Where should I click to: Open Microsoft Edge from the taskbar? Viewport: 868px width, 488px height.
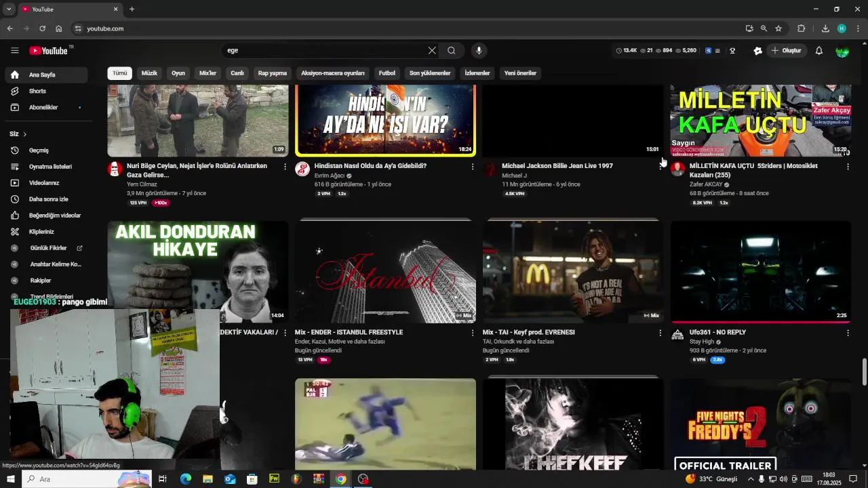[x=185, y=479]
